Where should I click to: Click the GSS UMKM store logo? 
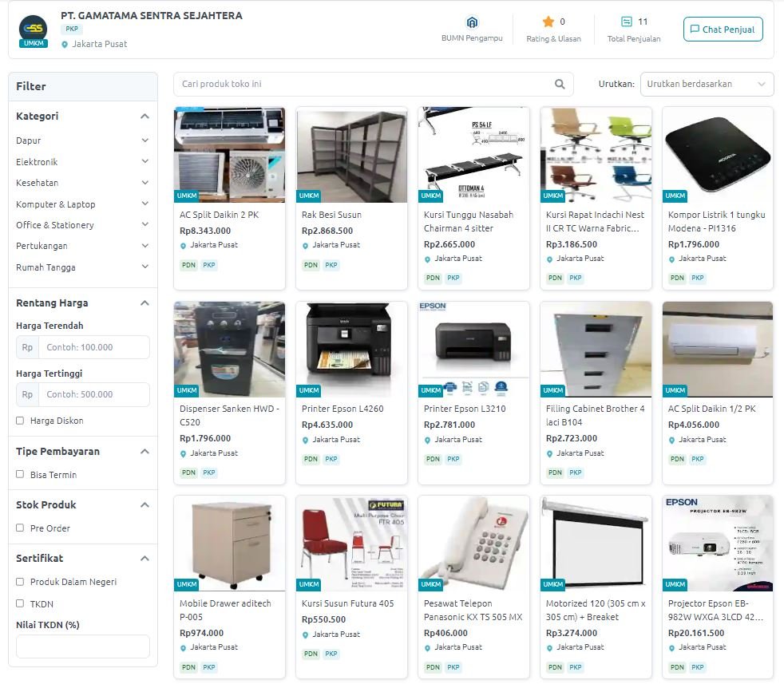click(x=33, y=31)
